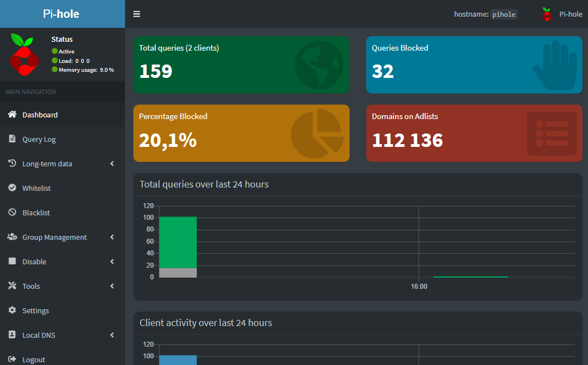This screenshot has height=365, width=588.
Task: Click the Local DNS address book icon
Action: [x=12, y=334]
